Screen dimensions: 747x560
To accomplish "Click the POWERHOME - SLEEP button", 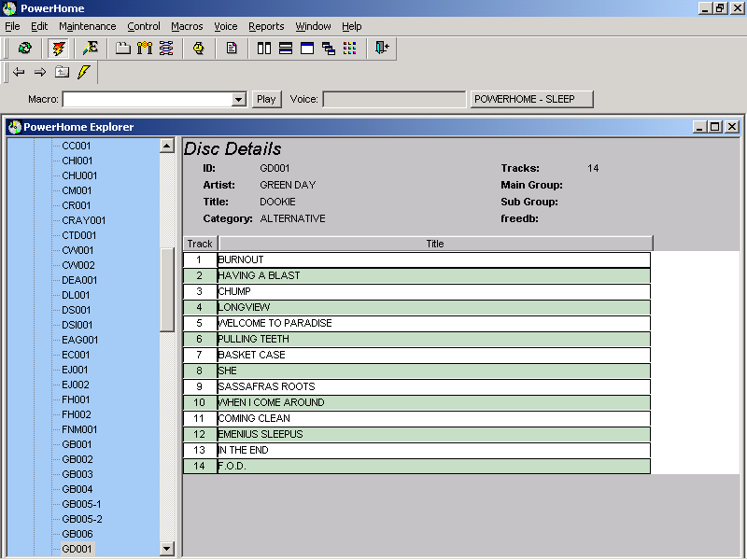I will tap(532, 99).
